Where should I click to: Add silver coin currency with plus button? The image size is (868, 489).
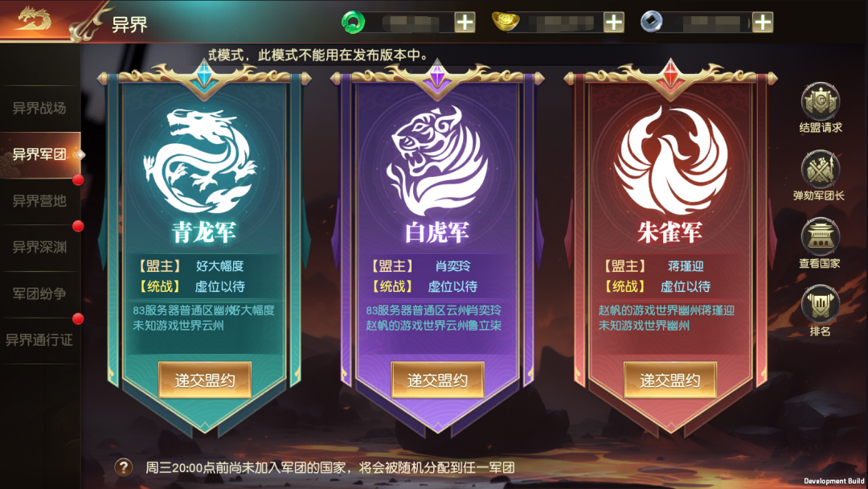(x=762, y=23)
